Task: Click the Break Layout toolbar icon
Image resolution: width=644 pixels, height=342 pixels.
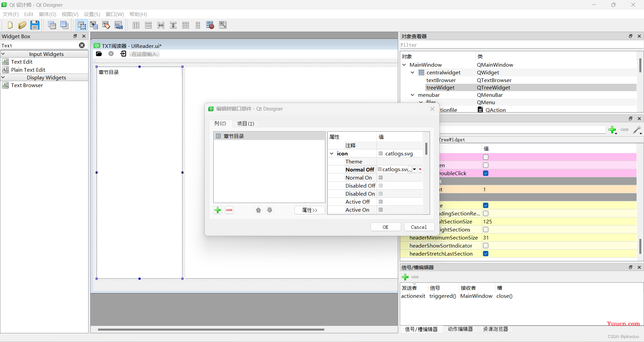Action: coord(210,25)
